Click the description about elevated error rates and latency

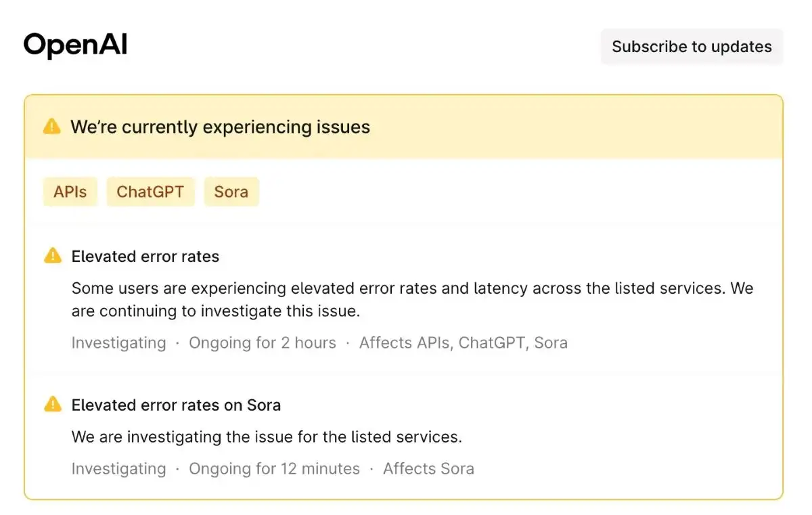(412, 300)
